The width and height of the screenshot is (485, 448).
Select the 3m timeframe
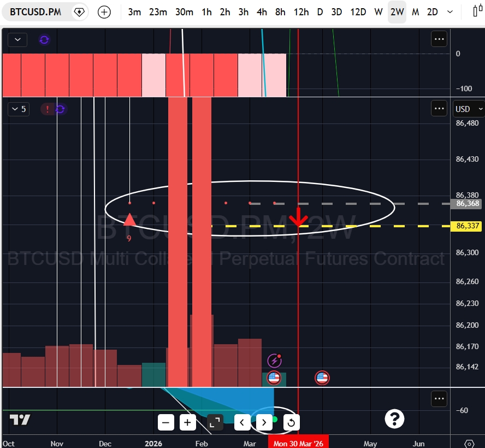(134, 12)
